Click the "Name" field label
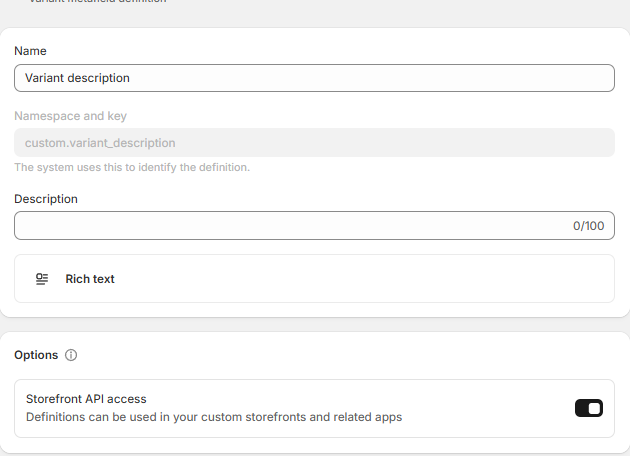 coord(30,51)
